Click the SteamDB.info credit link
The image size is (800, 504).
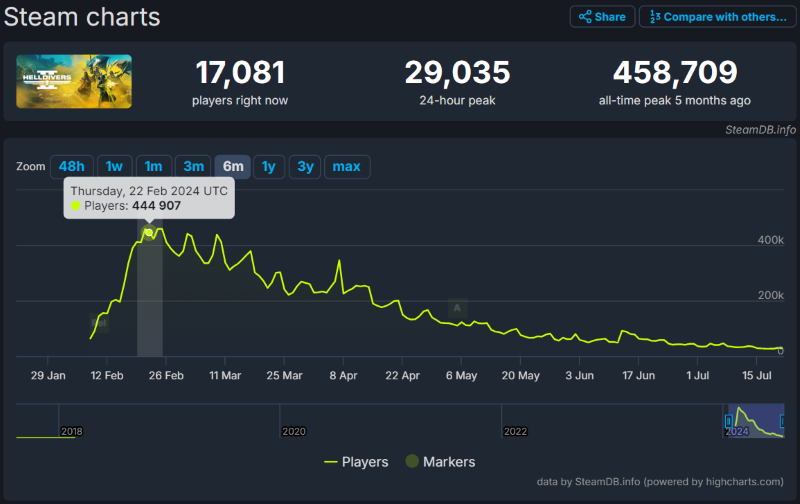click(x=760, y=130)
